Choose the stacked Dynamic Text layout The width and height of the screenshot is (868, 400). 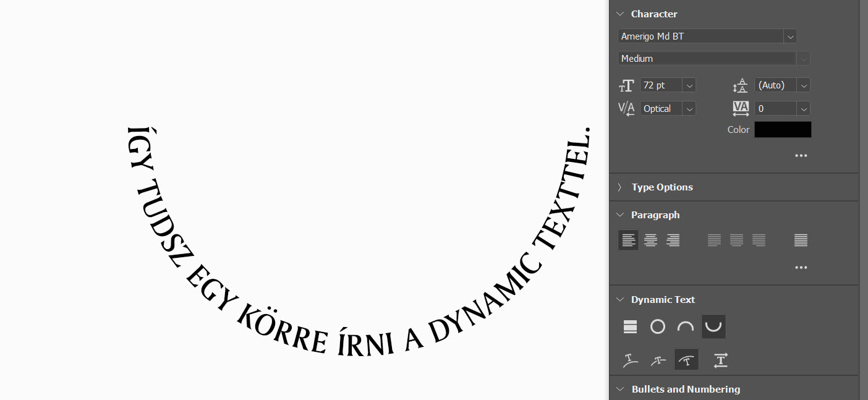(x=630, y=326)
